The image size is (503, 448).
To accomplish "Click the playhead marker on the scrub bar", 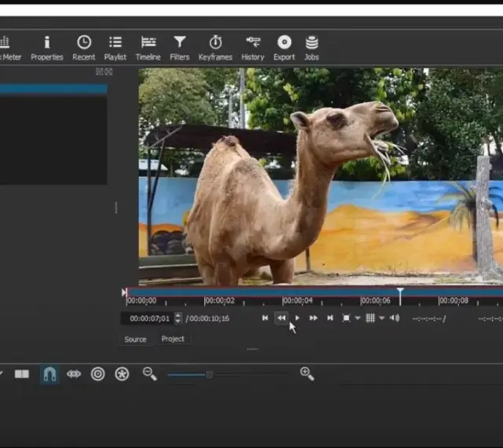I will point(400,292).
